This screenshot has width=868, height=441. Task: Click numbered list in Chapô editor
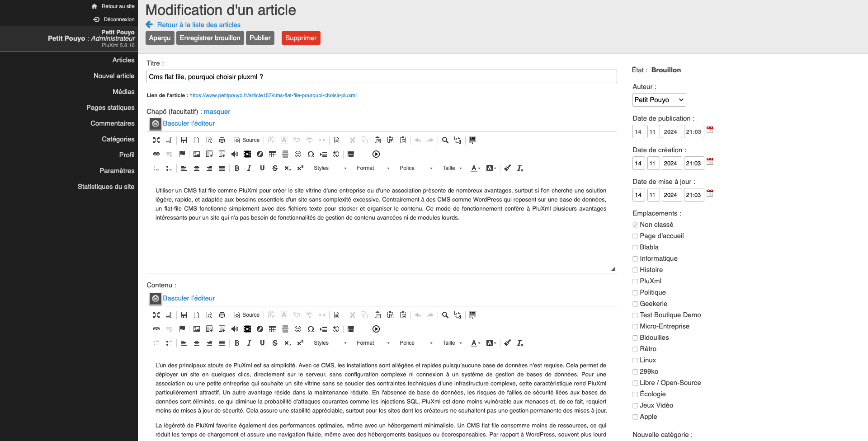(x=156, y=168)
